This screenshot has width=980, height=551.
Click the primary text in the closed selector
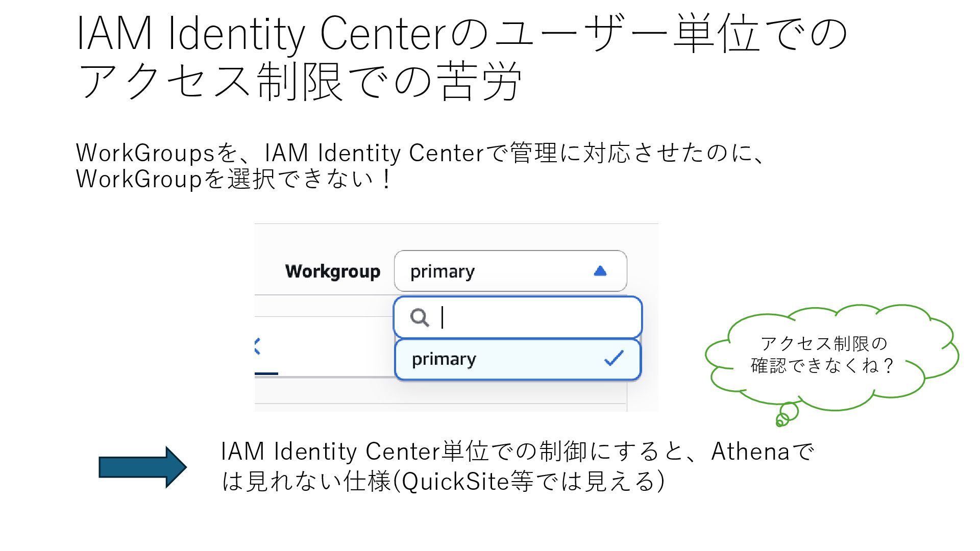pyautogui.click(x=442, y=271)
